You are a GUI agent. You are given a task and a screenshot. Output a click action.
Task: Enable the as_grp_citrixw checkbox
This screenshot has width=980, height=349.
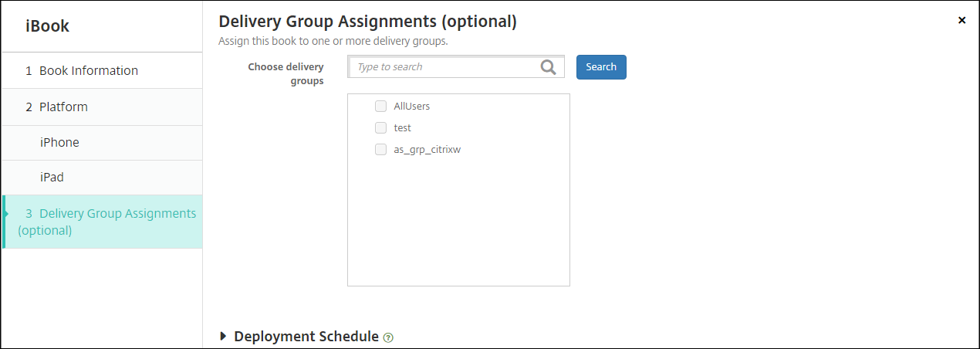point(380,149)
